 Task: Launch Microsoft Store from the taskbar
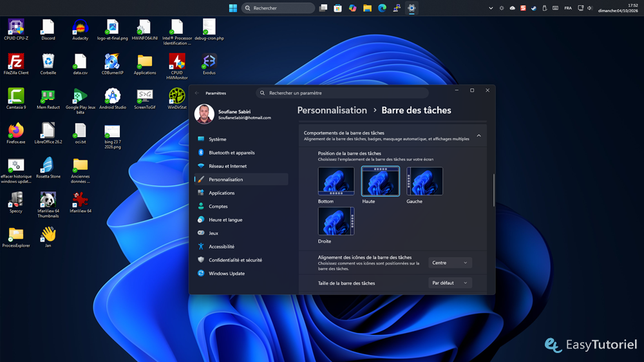(x=338, y=8)
